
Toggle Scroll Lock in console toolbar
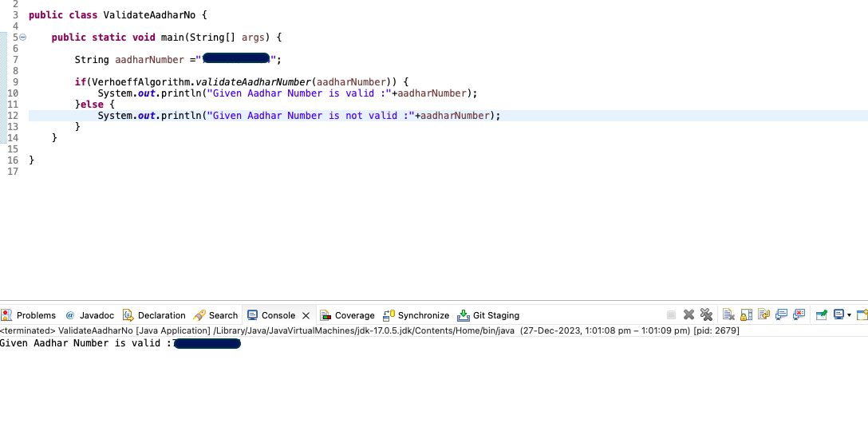pos(746,314)
